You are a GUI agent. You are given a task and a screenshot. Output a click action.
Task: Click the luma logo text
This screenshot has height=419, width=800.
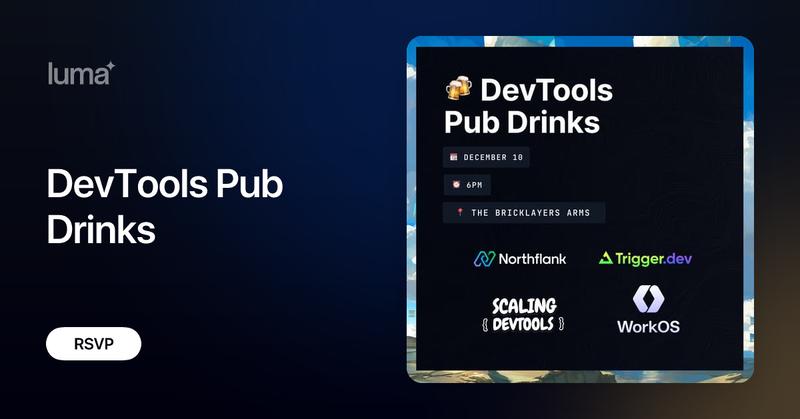click(x=76, y=73)
